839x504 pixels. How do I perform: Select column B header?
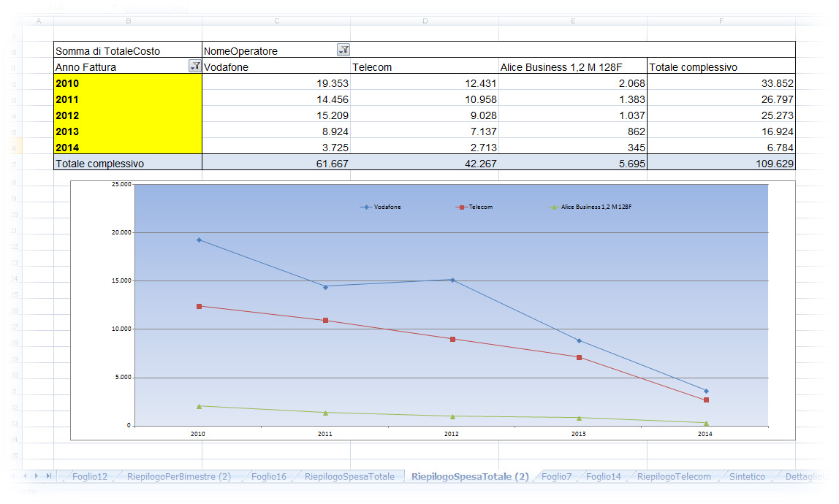(128, 21)
